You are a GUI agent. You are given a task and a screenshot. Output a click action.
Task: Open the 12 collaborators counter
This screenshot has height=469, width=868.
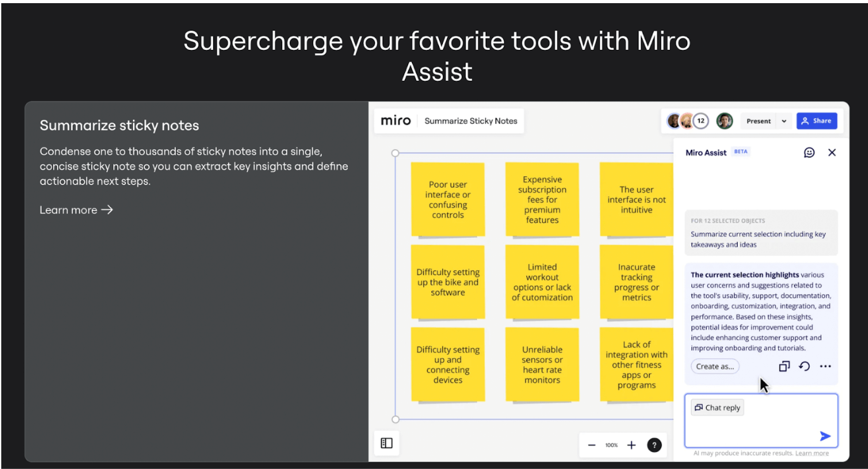coord(700,120)
